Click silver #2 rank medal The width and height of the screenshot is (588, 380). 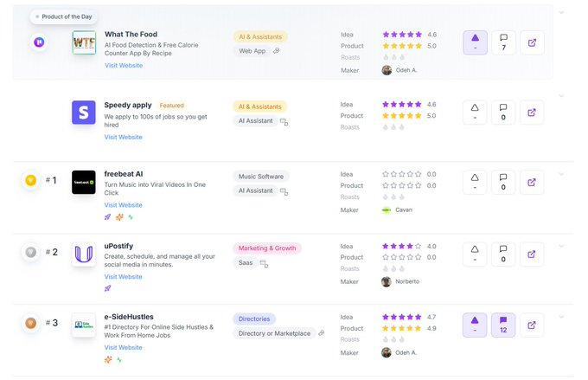(31, 252)
